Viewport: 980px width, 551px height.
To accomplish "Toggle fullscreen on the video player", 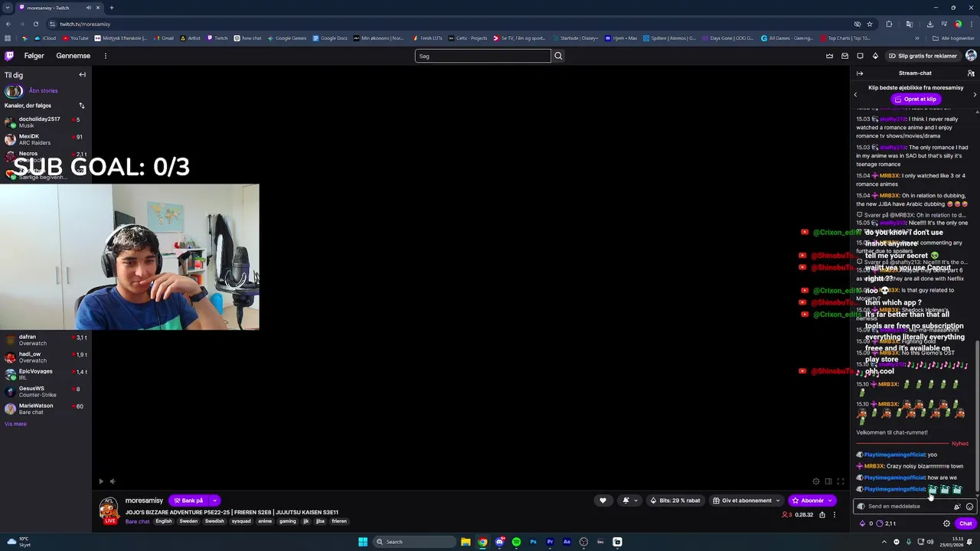I will point(841,481).
